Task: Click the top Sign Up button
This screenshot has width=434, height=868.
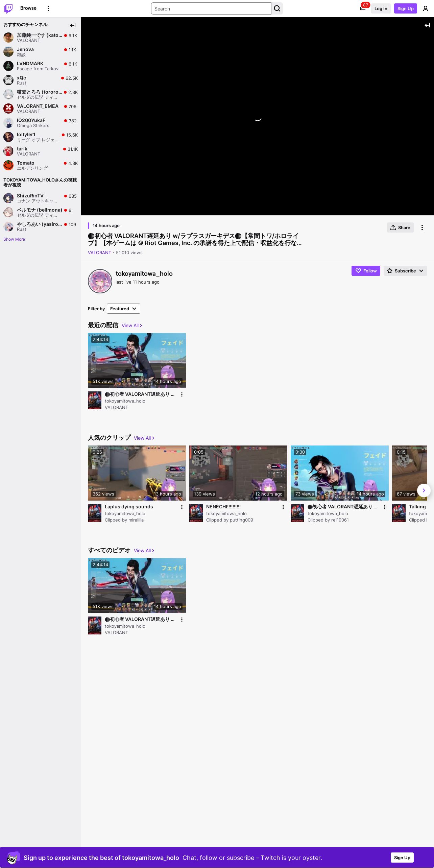Action: 406,8
